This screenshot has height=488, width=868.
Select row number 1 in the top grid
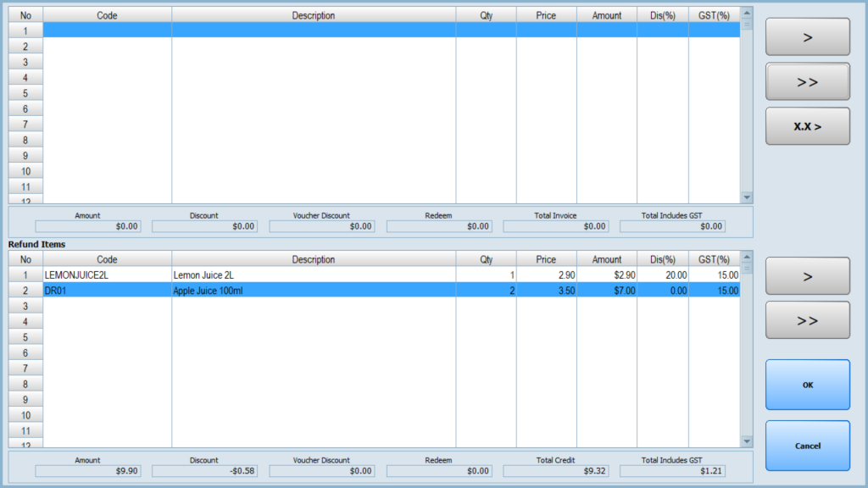click(25, 30)
